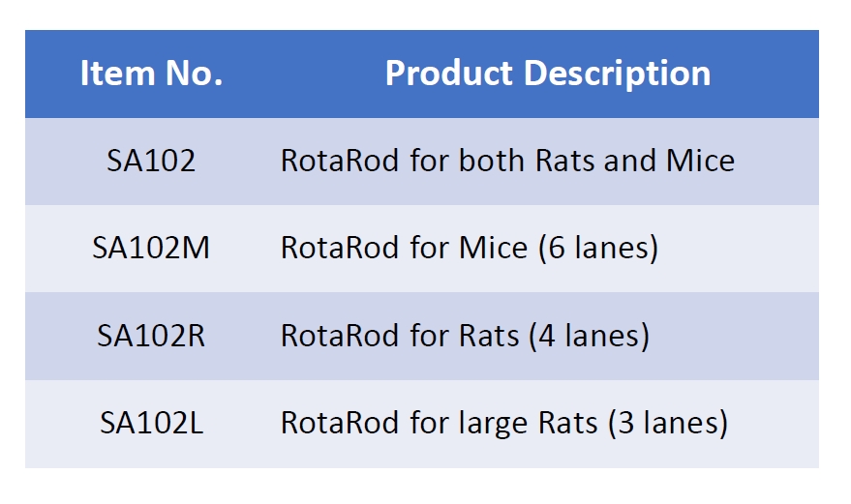Select "RotaRod for both Rats and Mice" description

(x=507, y=161)
